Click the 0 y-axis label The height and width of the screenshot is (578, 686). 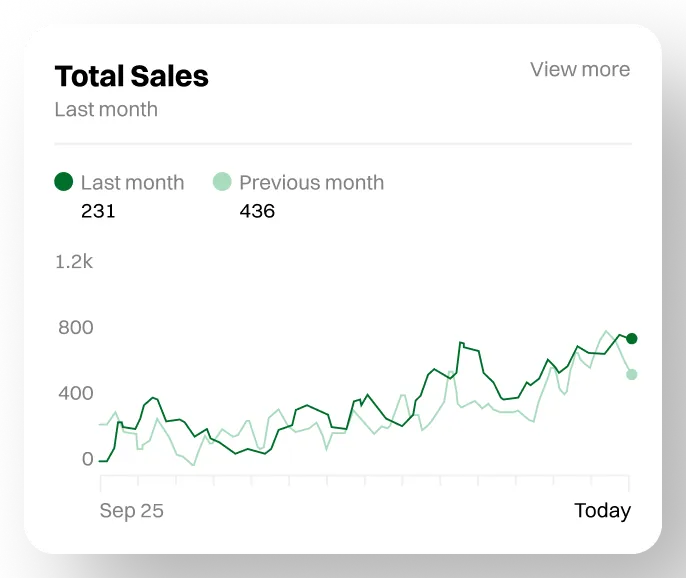click(87, 459)
